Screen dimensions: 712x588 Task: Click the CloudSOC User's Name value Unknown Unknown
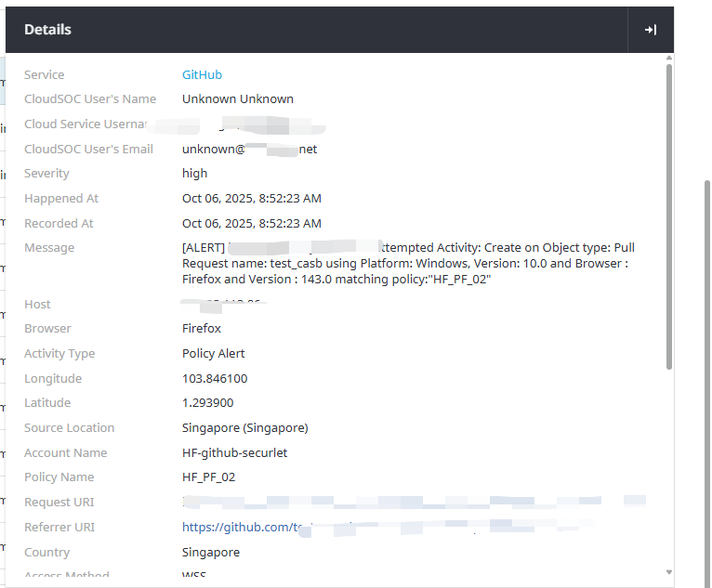point(237,99)
